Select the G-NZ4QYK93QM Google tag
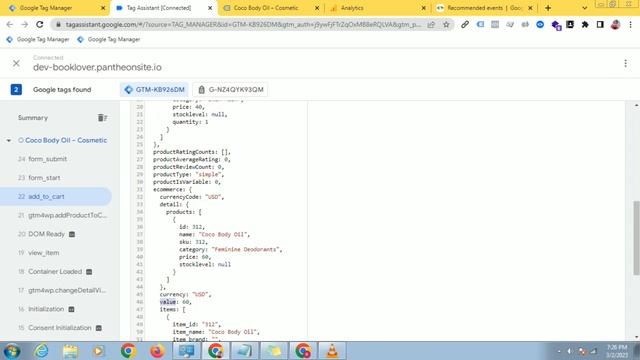 click(x=230, y=89)
